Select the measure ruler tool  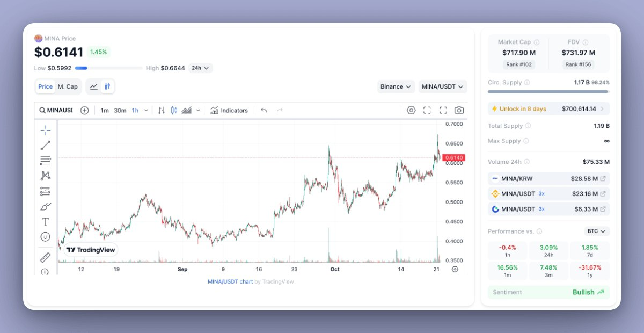coord(46,257)
